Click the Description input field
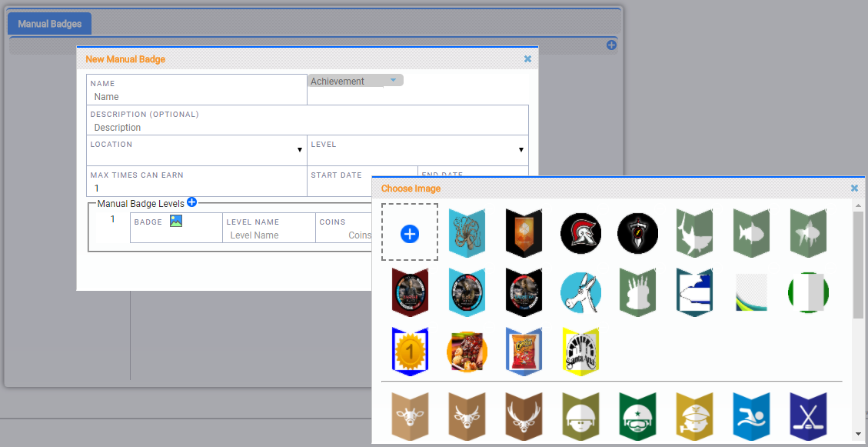 pyautogui.click(x=308, y=128)
